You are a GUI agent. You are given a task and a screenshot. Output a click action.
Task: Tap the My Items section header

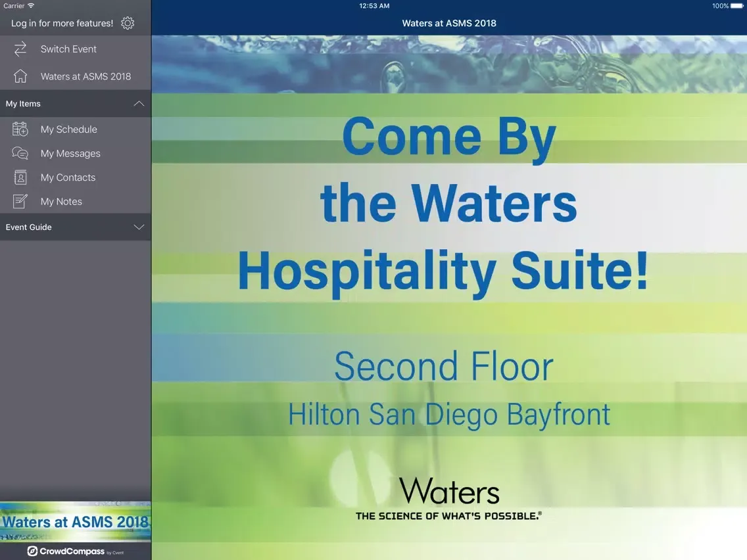pos(76,103)
